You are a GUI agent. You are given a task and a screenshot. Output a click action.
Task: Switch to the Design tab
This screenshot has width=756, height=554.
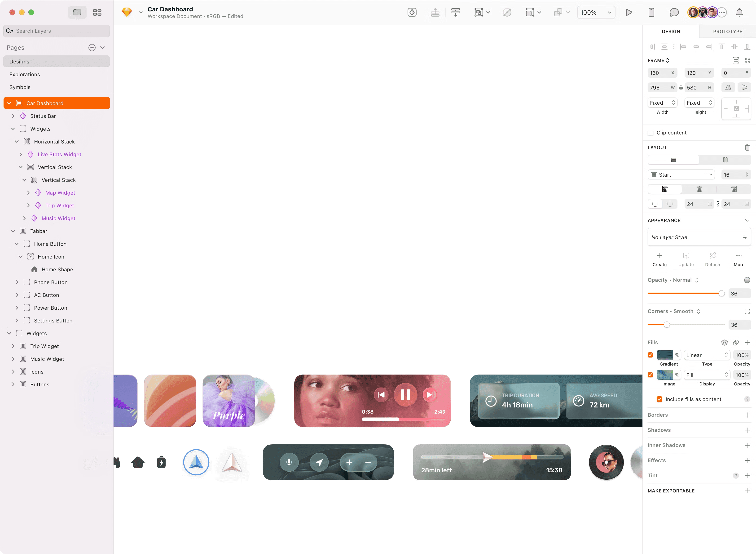tap(671, 31)
